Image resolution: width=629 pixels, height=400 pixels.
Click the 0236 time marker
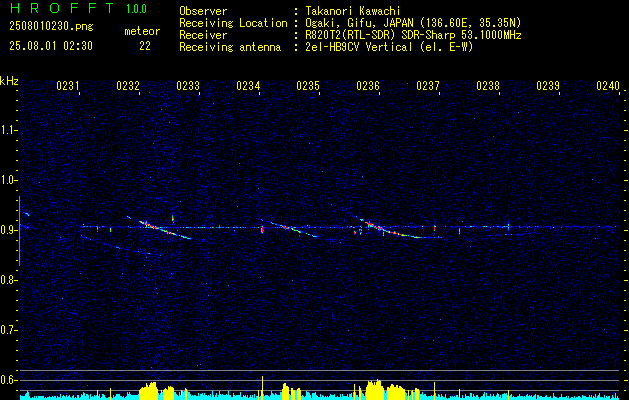[x=368, y=85]
